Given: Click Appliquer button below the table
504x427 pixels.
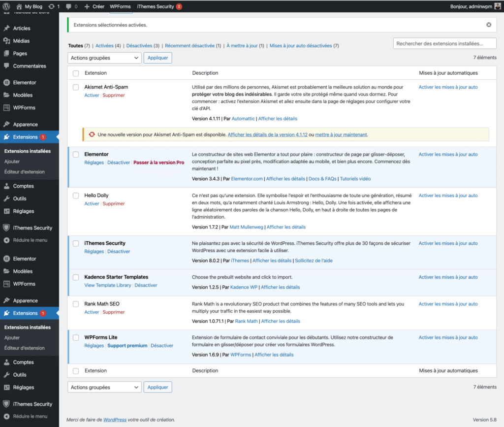Looking at the screenshot, I should click(x=158, y=387).
